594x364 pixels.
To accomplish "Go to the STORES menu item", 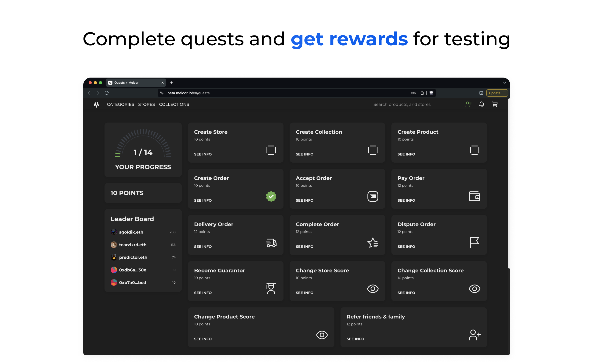I will [x=146, y=104].
